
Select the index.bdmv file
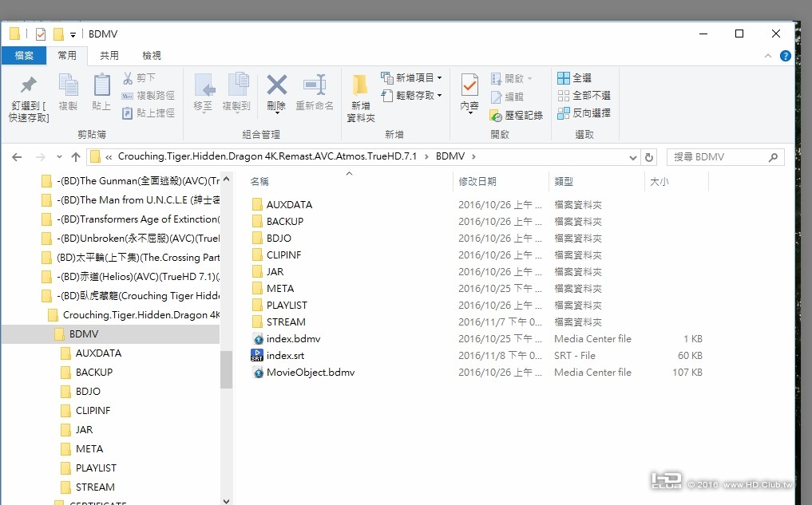(293, 339)
